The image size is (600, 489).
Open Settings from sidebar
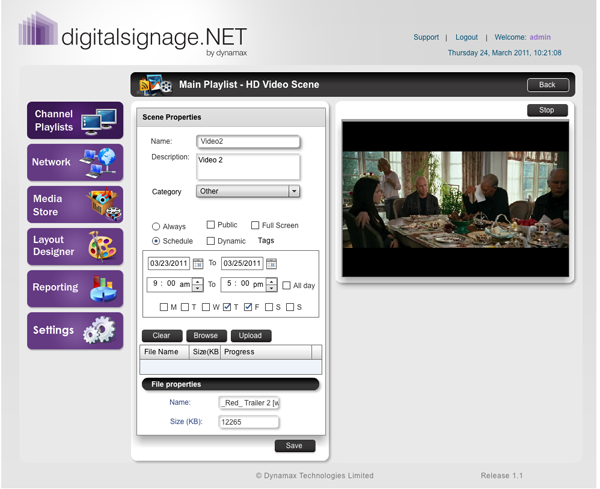[75, 331]
